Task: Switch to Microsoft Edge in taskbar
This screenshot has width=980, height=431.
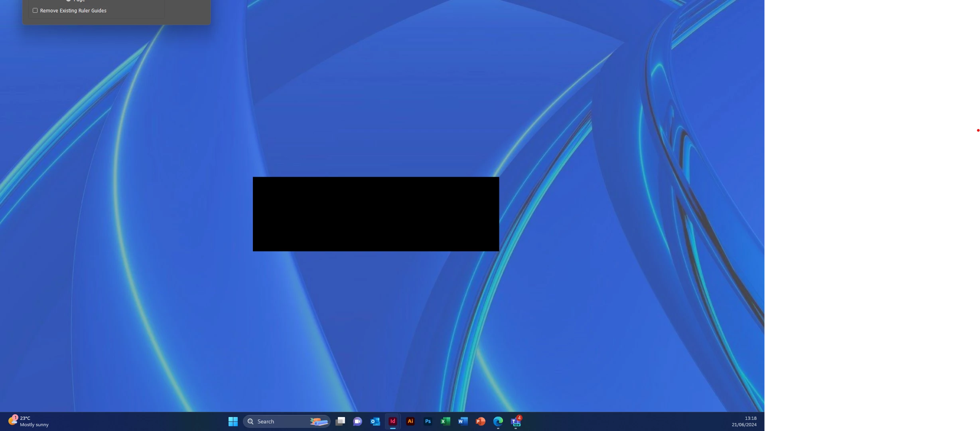Action: tap(498, 421)
